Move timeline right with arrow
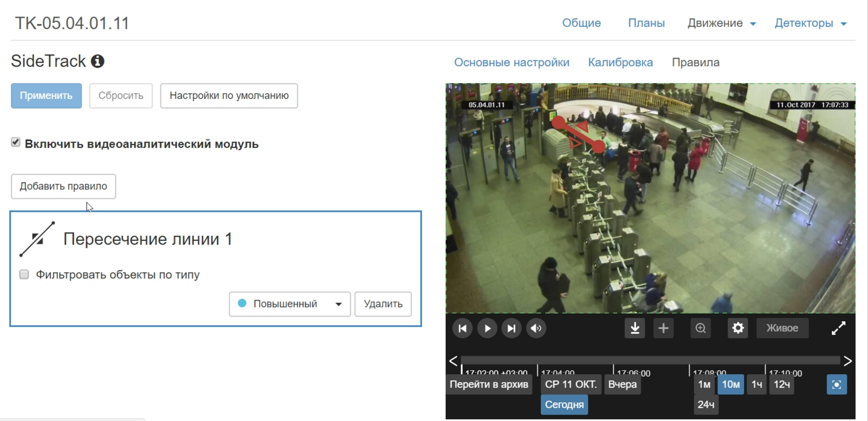The image size is (868, 421). click(x=848, y=361)
